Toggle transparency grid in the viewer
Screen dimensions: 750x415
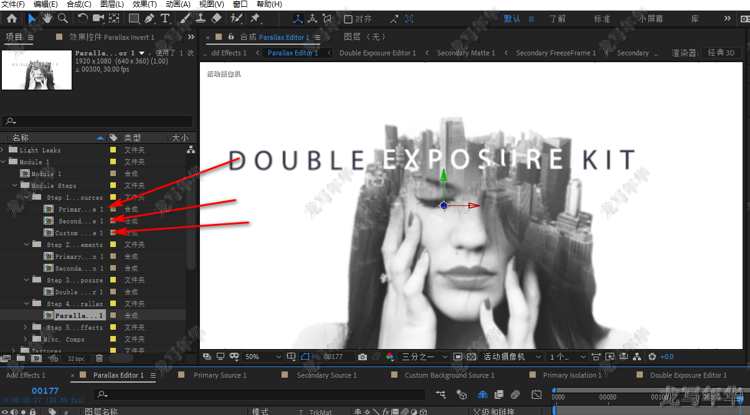tap(471, 357)
